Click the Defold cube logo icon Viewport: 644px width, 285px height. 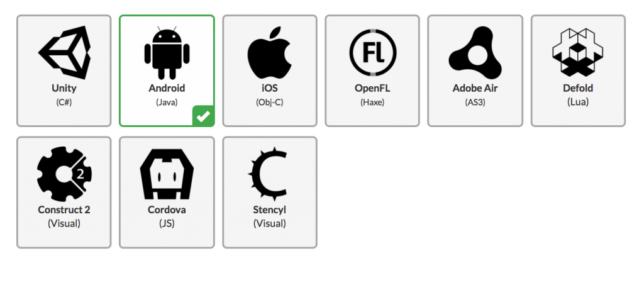578,52
